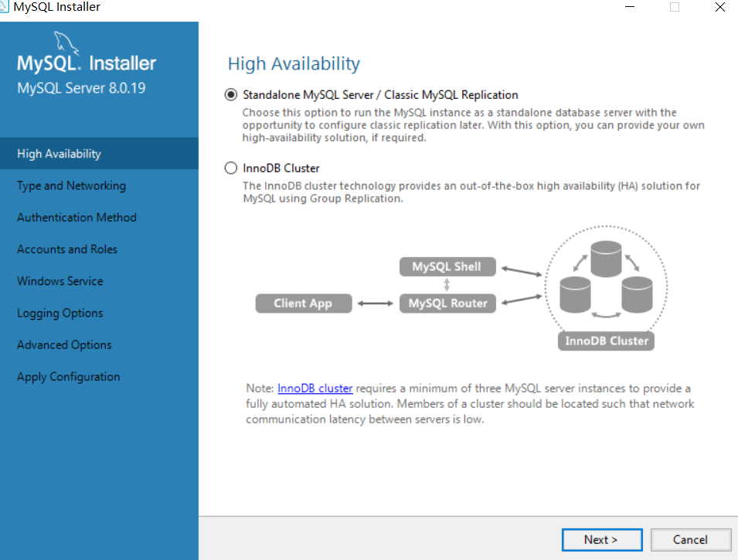Click the MySQL dolphin logo
This screenshot has height=560, width=738.
66,42
